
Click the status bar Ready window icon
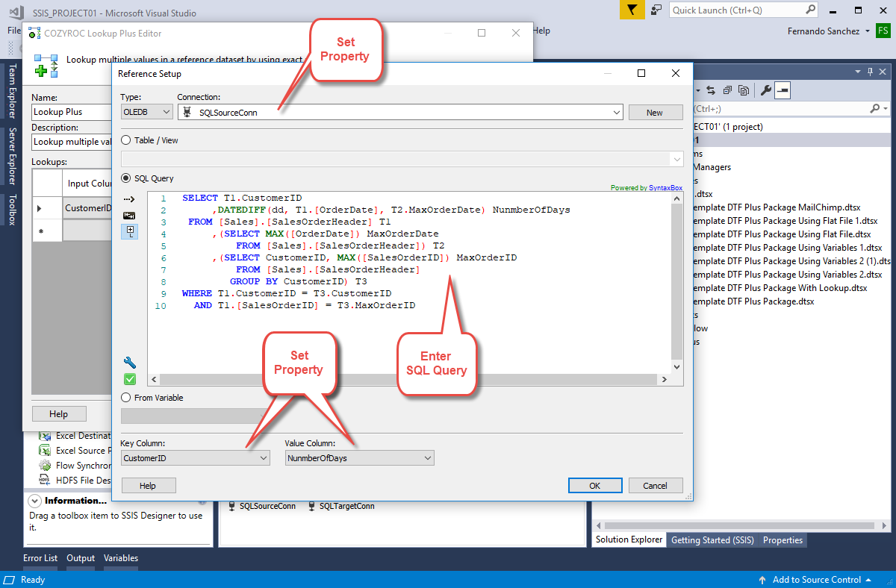[10, 580]
